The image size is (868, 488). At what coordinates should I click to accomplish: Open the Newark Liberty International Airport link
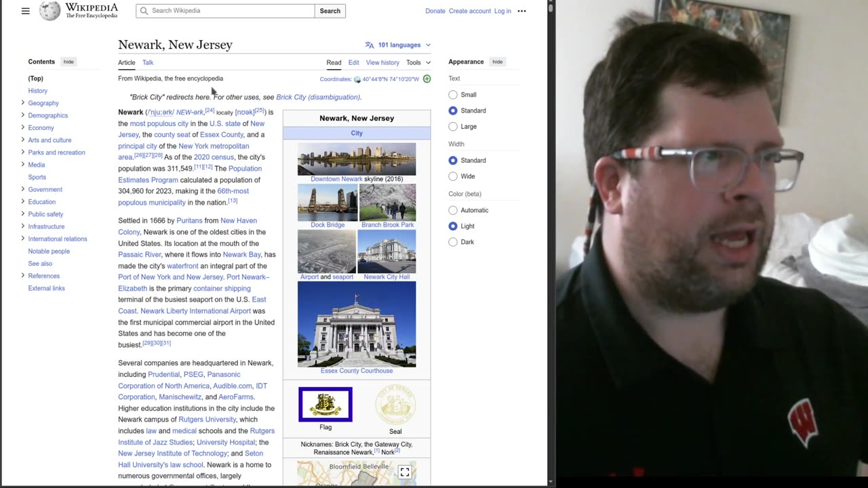click(x=195, y=311)
